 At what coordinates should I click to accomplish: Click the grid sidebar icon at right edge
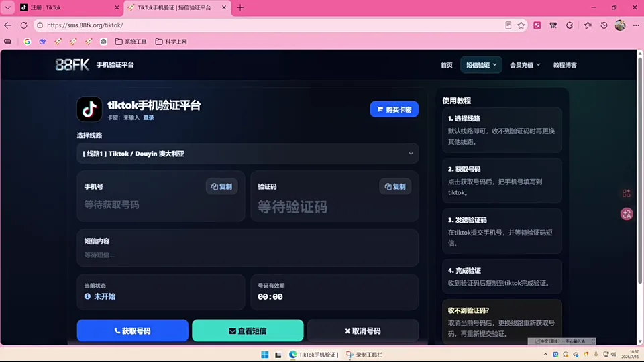[x=627, y=193]
